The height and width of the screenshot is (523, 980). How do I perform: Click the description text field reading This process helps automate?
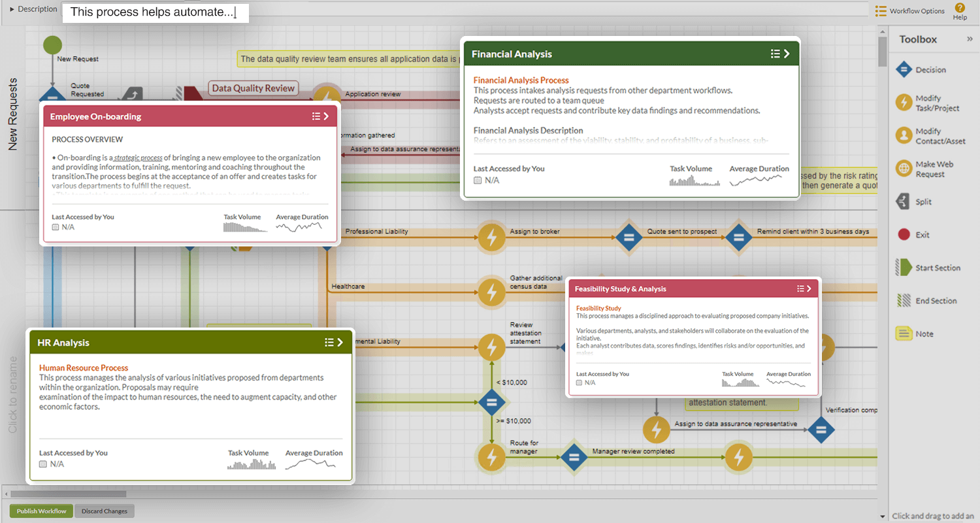155,12
